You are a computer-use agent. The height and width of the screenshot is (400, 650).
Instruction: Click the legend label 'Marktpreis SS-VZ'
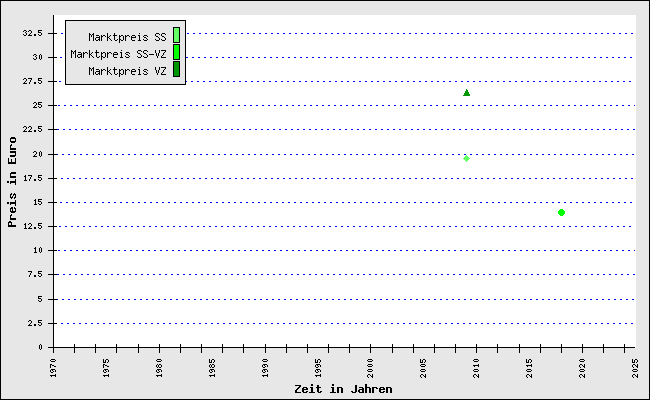[x=118, y=54]
